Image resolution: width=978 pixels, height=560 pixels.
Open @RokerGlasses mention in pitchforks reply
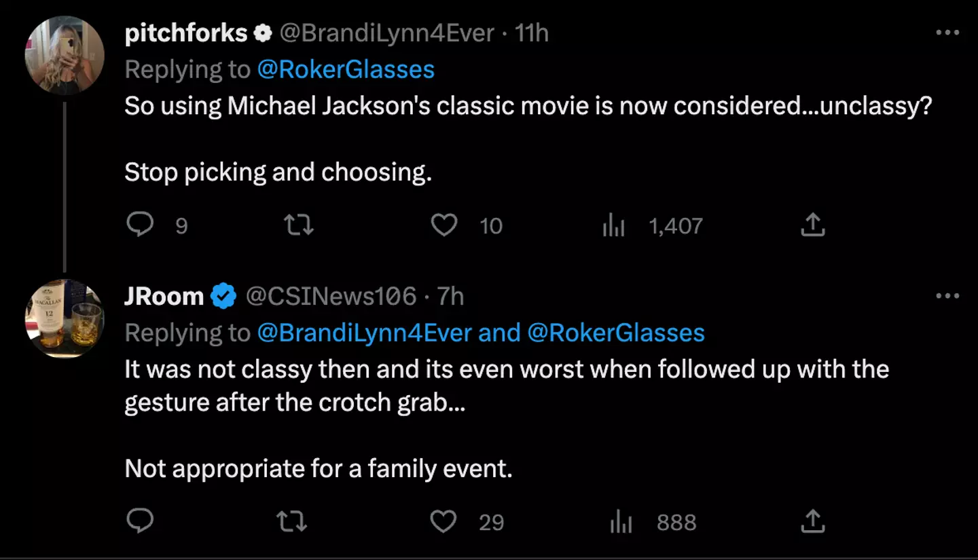pyautogui.click(x=346, y=69)
